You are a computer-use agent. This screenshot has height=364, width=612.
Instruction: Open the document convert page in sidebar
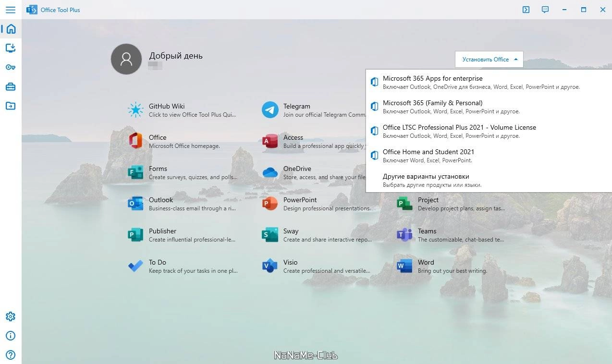pyautogui.click(x=11, y=106)
